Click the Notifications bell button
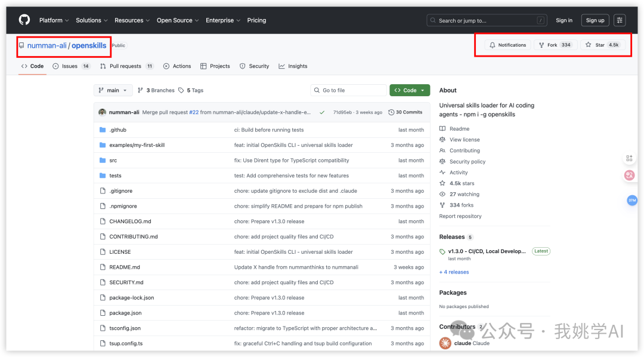Viewport: 644px width, 357px height. point(507,45)
